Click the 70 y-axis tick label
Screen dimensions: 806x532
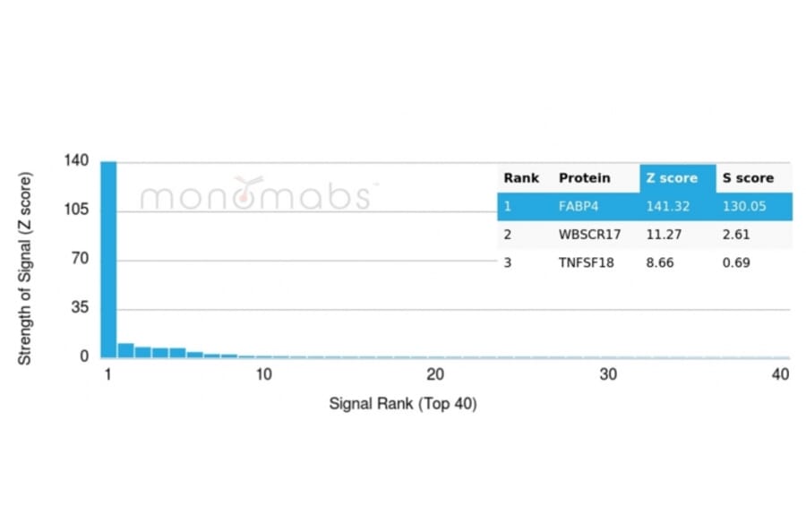click(x=81, y=260)
